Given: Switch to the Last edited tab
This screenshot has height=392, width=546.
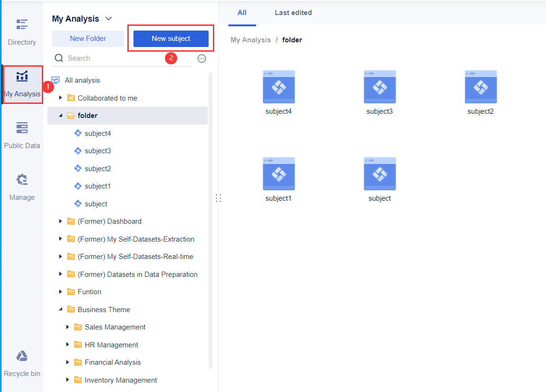Looking at the screenshot, I should 293,13.
